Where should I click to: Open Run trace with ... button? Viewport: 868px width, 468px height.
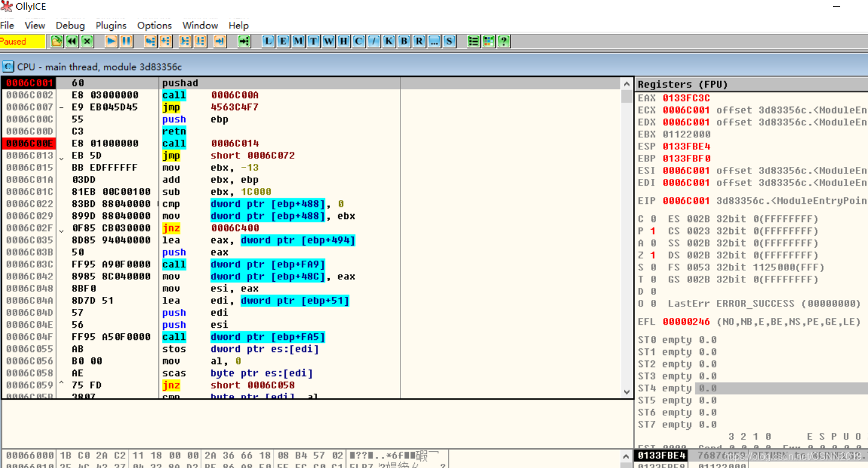[434, 41]
